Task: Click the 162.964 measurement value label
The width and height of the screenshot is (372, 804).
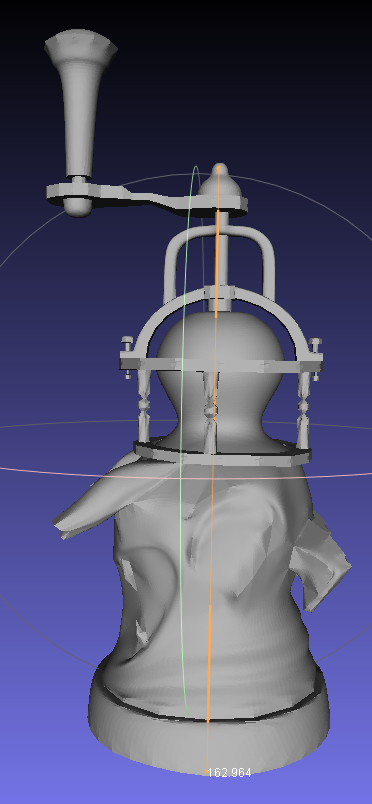Action: point(229,772)
